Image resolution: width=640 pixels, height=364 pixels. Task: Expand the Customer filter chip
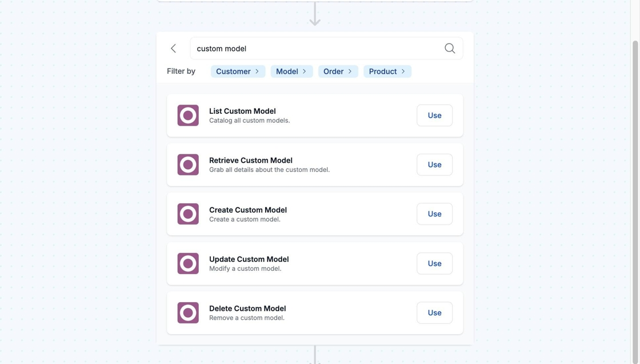(238, 71)
